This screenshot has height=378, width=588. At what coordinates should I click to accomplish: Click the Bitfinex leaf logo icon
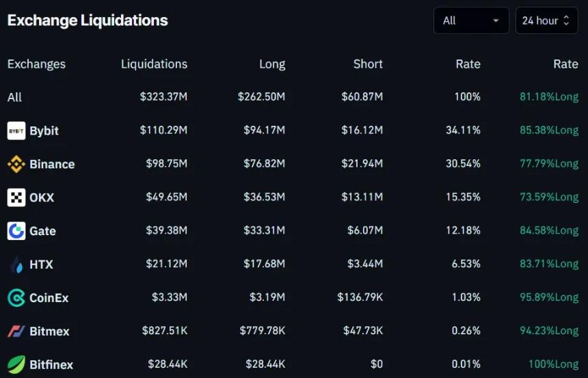(16, 364)
